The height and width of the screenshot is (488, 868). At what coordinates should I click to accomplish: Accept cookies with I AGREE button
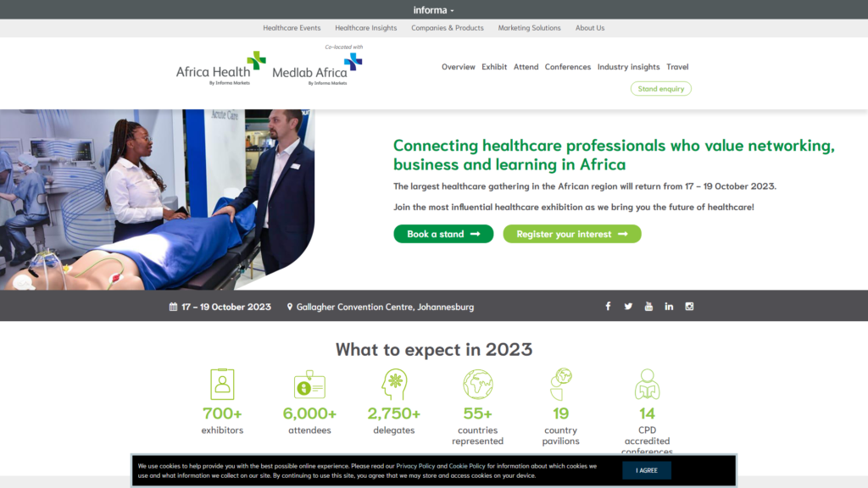(x=647, y=470)
